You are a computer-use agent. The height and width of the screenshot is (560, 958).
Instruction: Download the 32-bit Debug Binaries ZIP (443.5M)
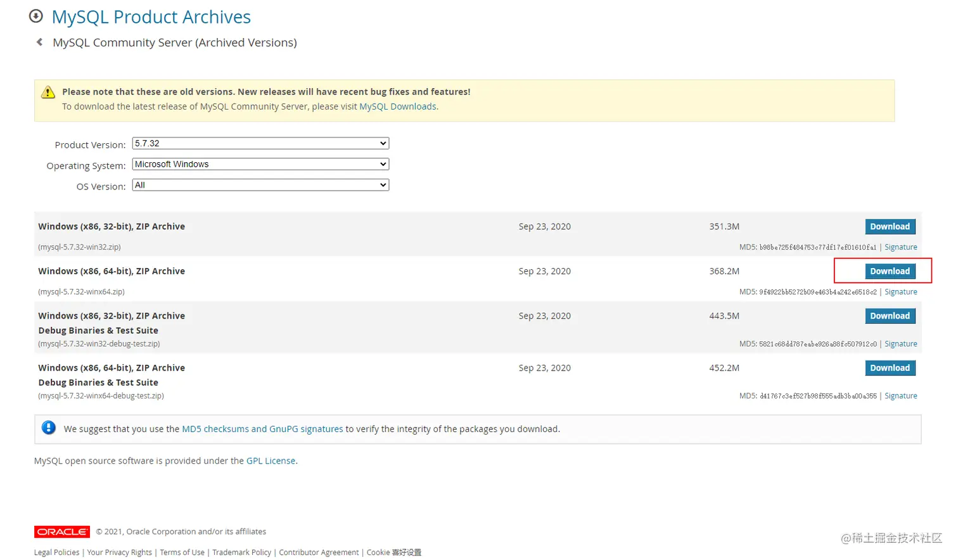point(890,315)
